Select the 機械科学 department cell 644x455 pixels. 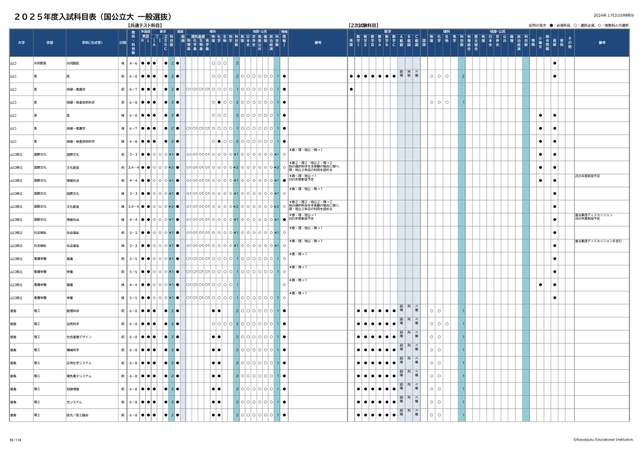click(74, 349)
